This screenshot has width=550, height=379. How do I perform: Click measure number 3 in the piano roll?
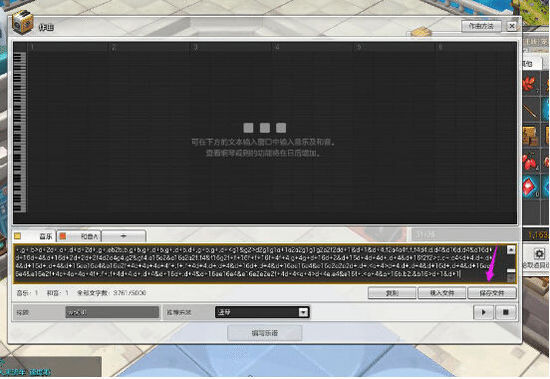(x=196, y=47)
